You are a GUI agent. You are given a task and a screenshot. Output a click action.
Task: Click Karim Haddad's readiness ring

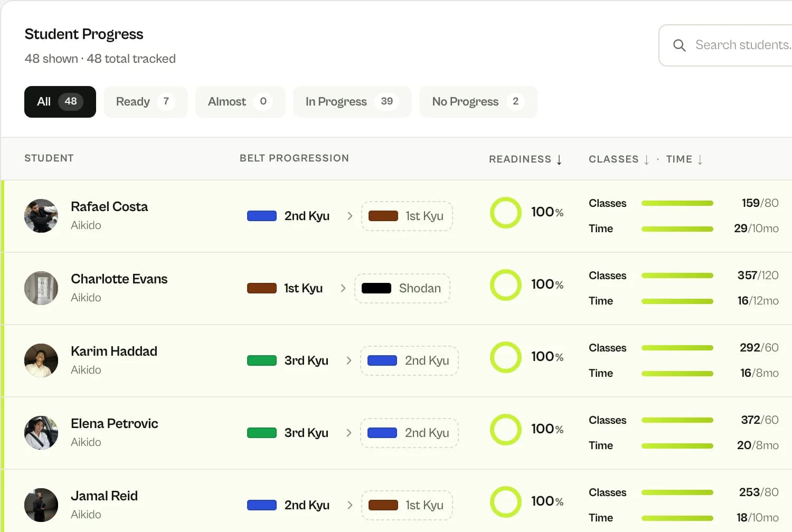506,357
